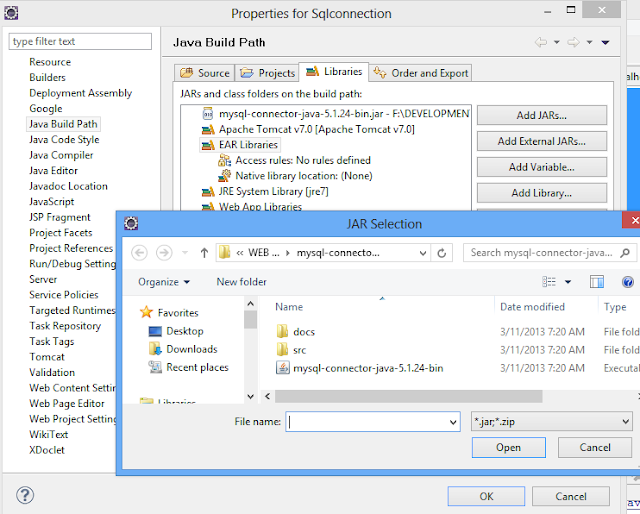The width and height of the screenshot is (640, 514).
Task: Refresh the folder in JAR Selection
Action: (x=441, y=253)
